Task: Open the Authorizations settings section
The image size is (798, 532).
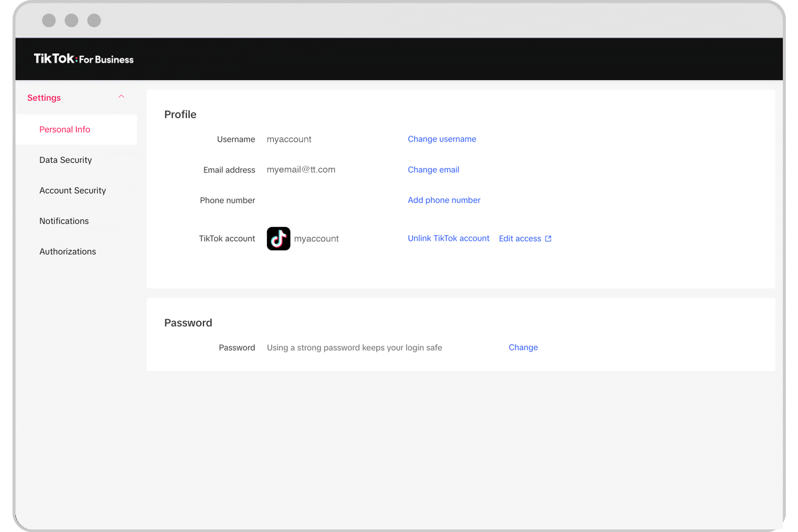Action: pos(68,252)
